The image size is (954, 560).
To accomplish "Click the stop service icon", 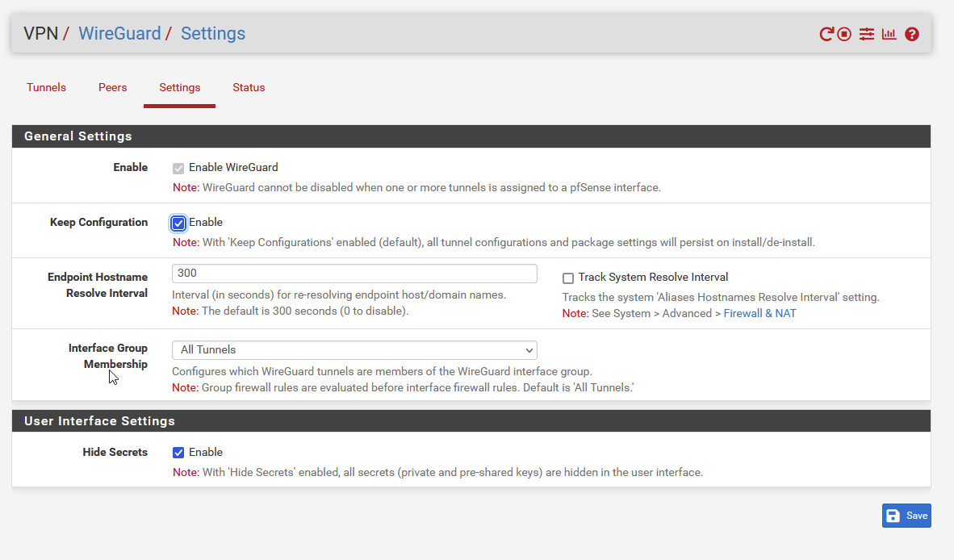I will (x=844, y=34).
